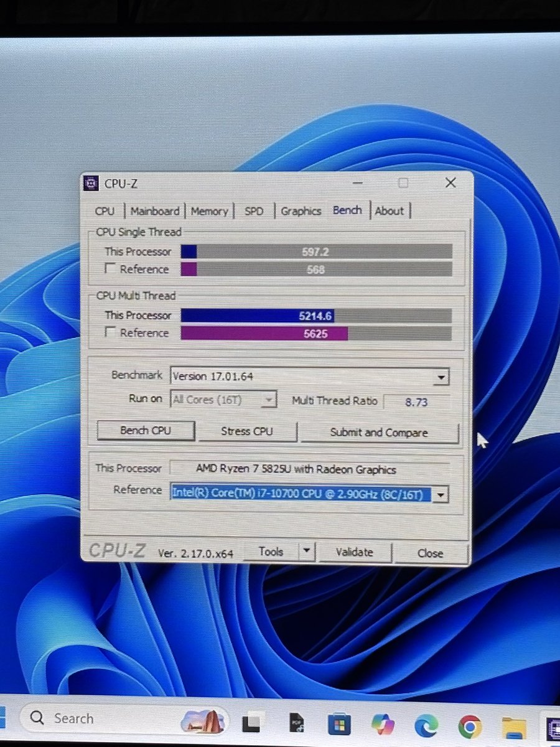The width and height of the screenshot is (560, 747).
Task: Open the PDF file icon on taskbar
Action: (297, 723)
